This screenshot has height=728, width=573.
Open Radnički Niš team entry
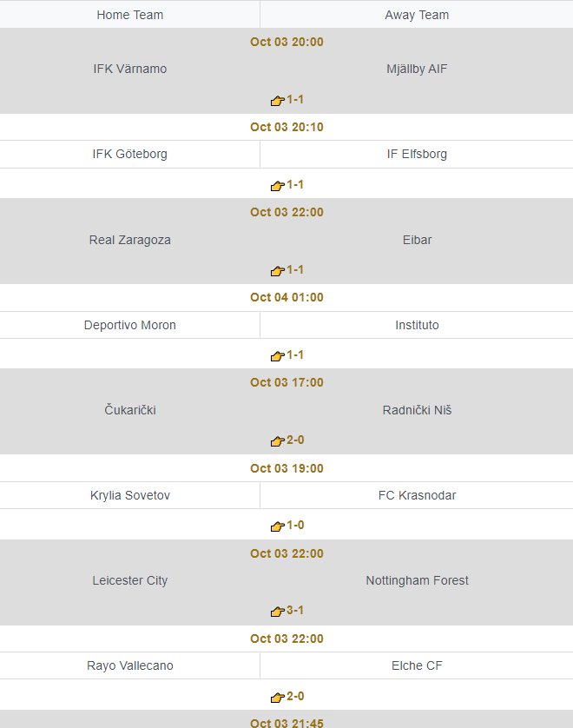click(x=417, y=410)
